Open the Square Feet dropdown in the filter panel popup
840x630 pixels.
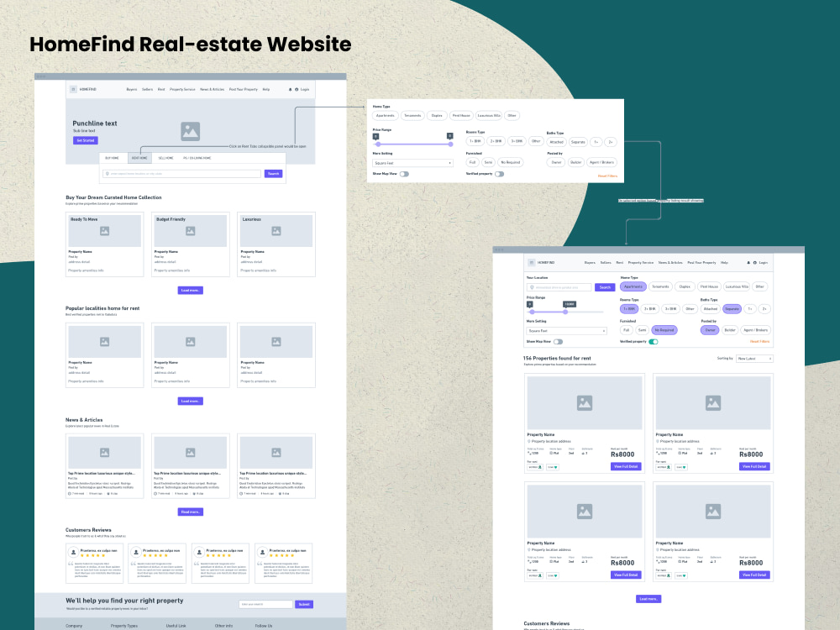coord(412,163)
